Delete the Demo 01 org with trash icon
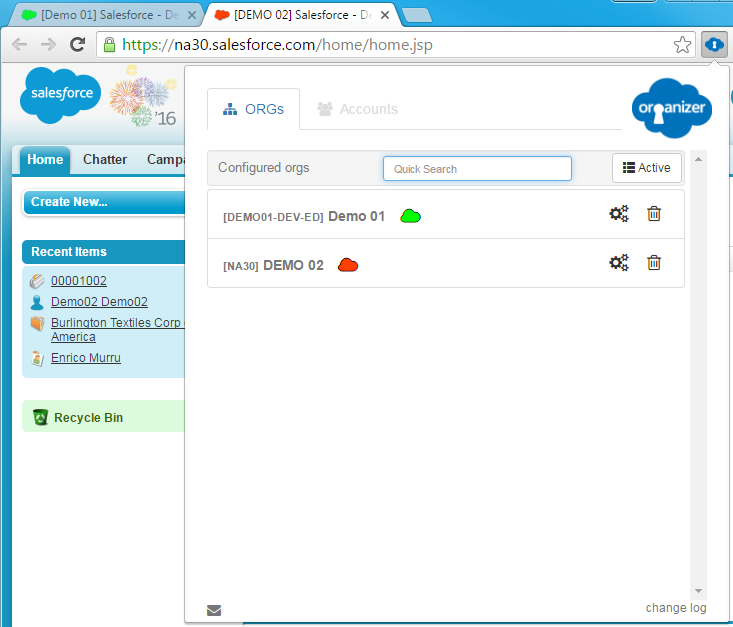The height and width of the screenshot is (627, 733). tap(654, 214)
